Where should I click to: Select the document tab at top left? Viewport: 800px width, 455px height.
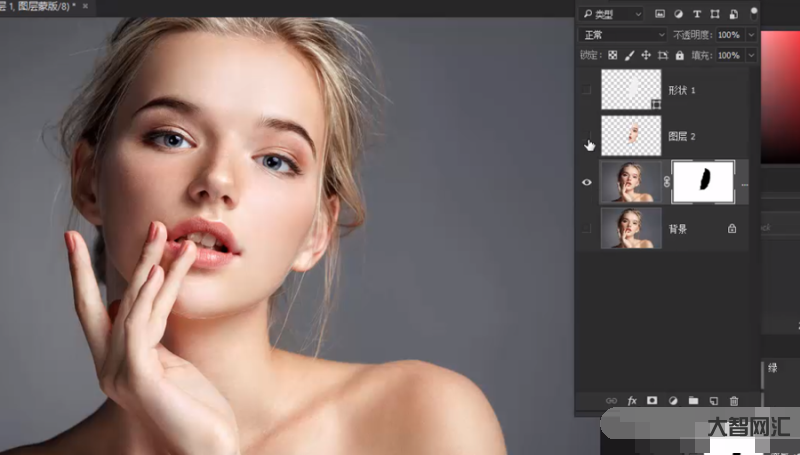click(x=38, y=7)
